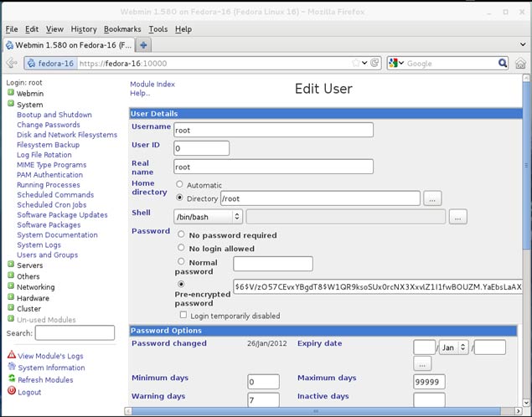
Task: Click the Google search engine icon
Action: click(393, 63)
